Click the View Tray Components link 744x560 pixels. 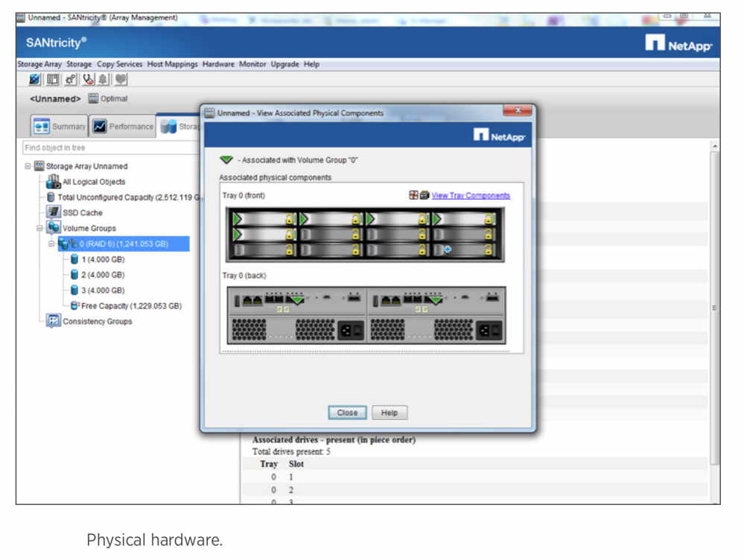(x=471, y=196)
